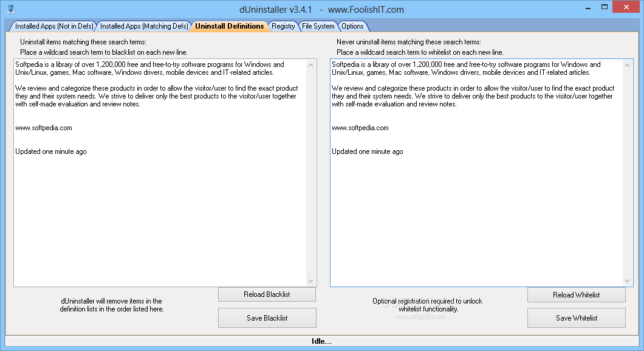The image size is (644, 351).
Task: Open the Options tab
Action: pos(352,26)
